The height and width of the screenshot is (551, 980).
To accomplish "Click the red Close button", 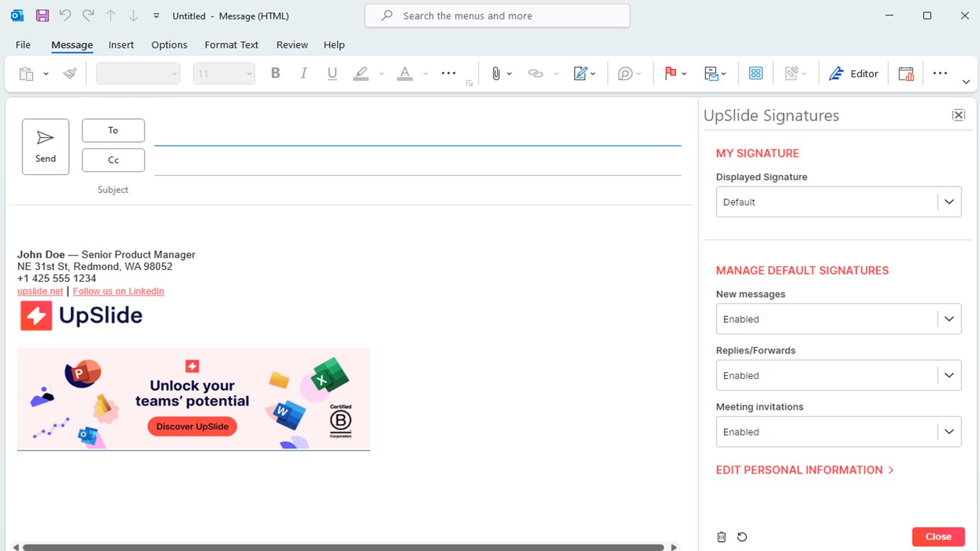I will coord(938,537).
